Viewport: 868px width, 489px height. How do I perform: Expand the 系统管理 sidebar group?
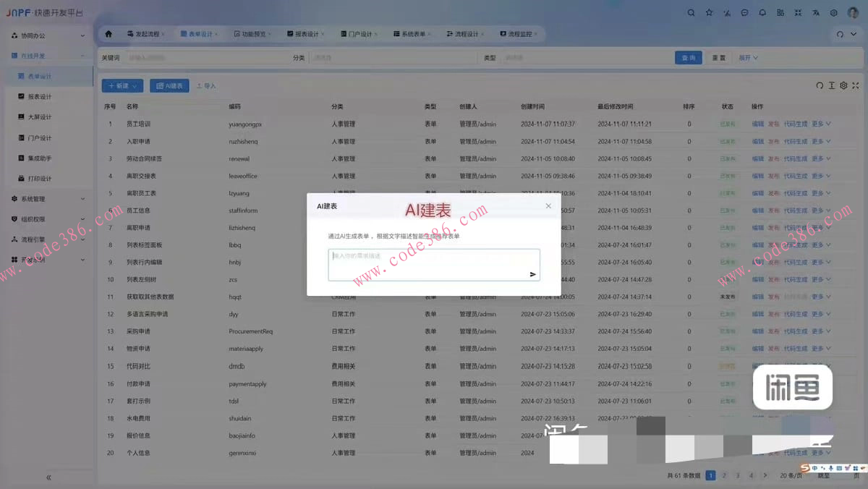[48, 199]
